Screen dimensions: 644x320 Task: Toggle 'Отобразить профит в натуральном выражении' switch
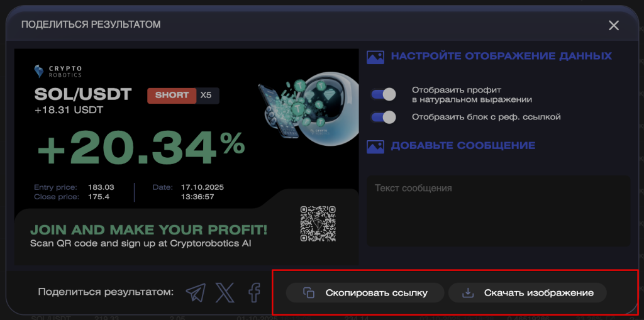pyautogui.click(x=383, y=94)
